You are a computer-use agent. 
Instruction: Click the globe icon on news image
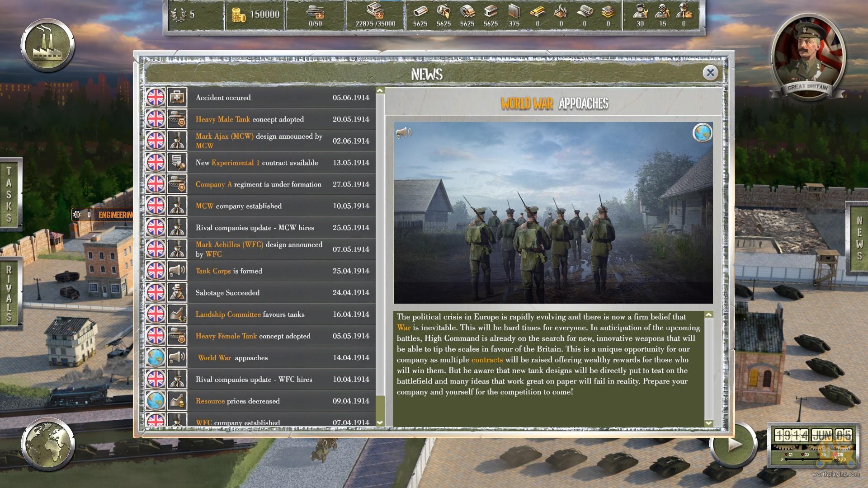tap(702, 133)
